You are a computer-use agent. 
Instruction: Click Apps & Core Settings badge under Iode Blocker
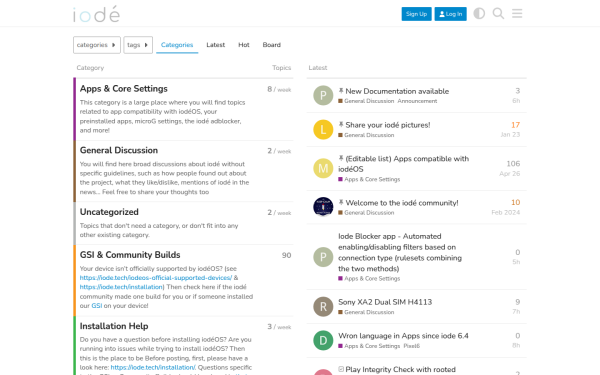(369, 279)
